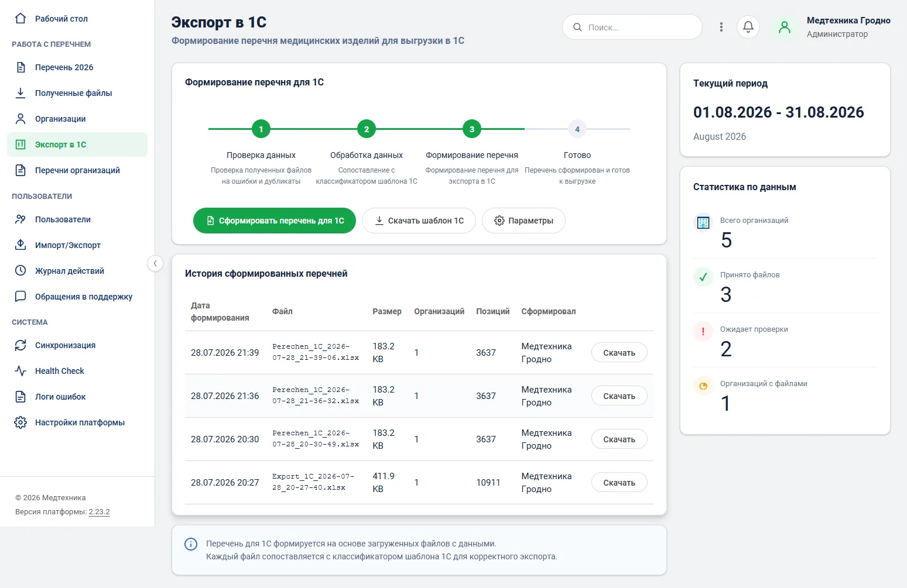
Task: Click the person icon beside Организации
Action: click(x=20, y=119)
